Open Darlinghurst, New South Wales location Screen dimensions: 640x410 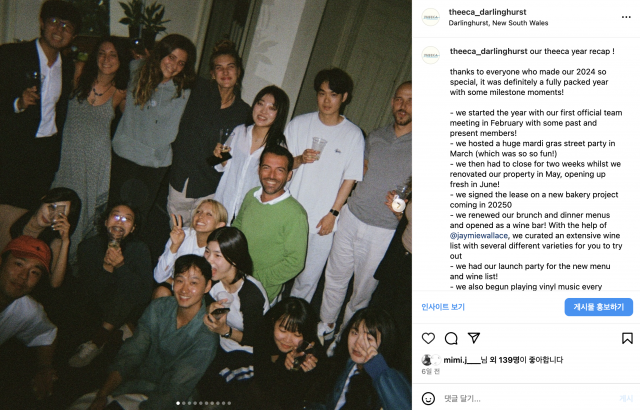tap(498, 23)
